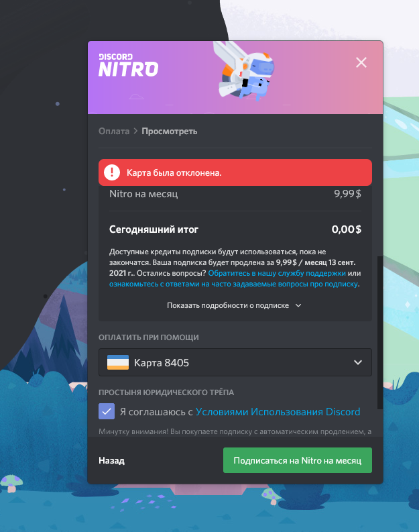Select the Просмотреть breadcrumb step

[x=169, y=131]
